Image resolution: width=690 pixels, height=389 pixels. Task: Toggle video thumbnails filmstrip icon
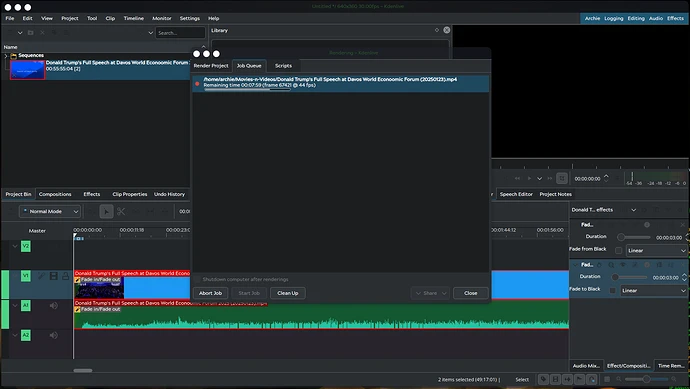555,379
